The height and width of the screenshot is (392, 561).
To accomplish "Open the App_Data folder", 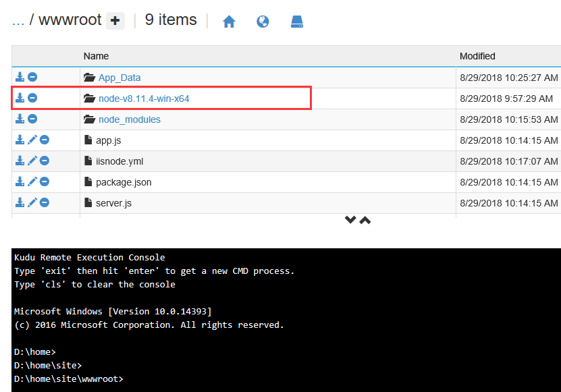I will click(119, 78).
